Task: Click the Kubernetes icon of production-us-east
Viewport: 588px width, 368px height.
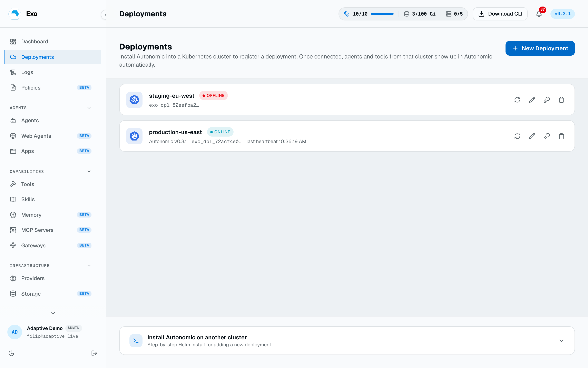Action: click(134, 136)
